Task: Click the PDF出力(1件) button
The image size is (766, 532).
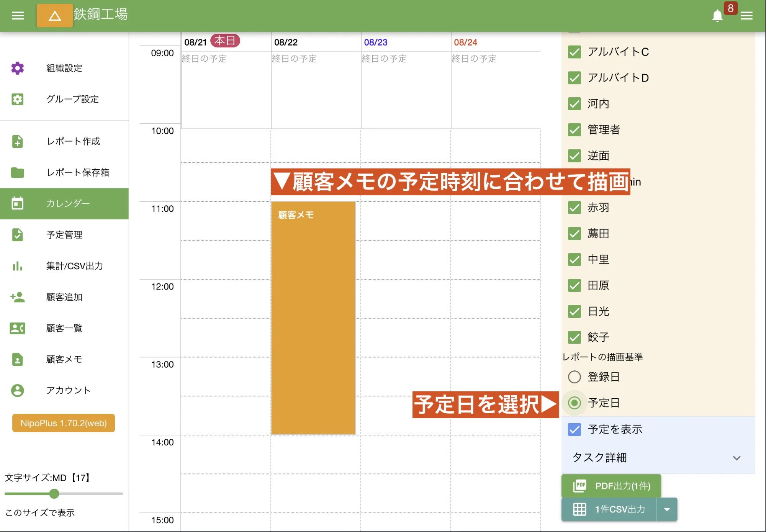Action: pyautogui.click(x=611, y=486)
